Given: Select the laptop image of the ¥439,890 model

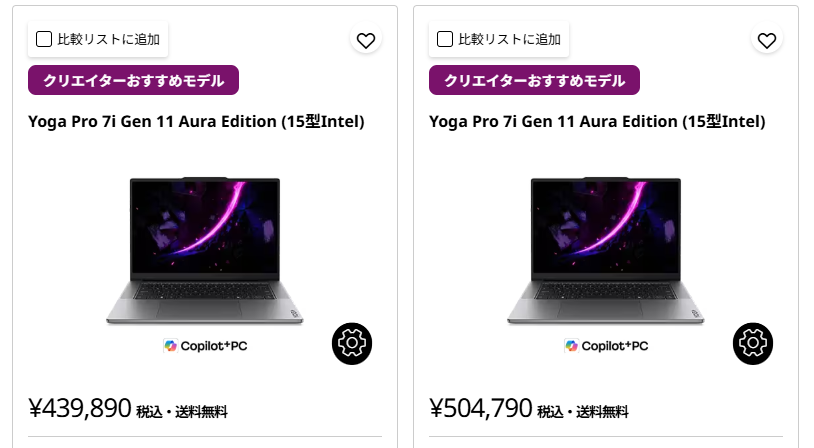Looking at the screenshot, I should (205, 250).
